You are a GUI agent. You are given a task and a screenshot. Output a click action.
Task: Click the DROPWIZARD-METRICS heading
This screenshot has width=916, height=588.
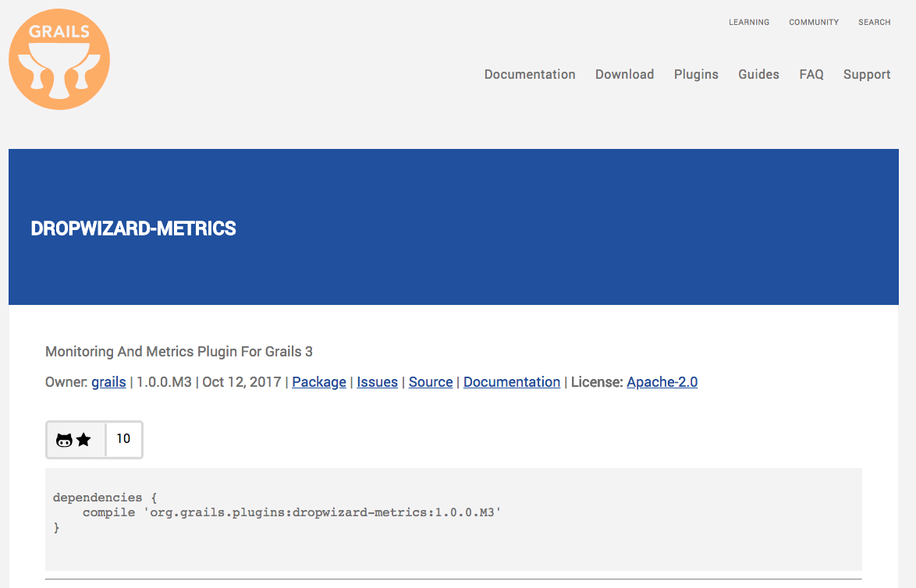pyautogui.click(x=133, y=228)
